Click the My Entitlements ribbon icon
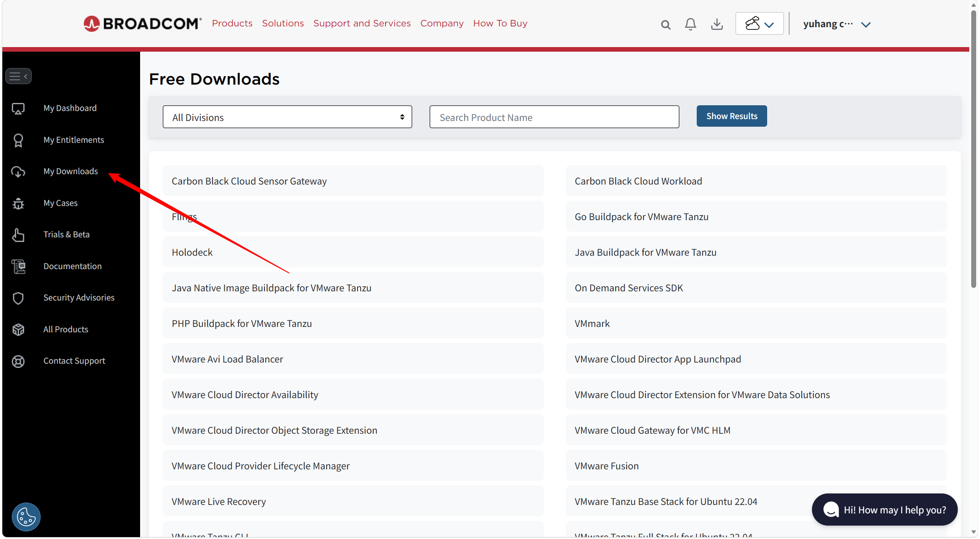The image size is (980, 539). 18,140
